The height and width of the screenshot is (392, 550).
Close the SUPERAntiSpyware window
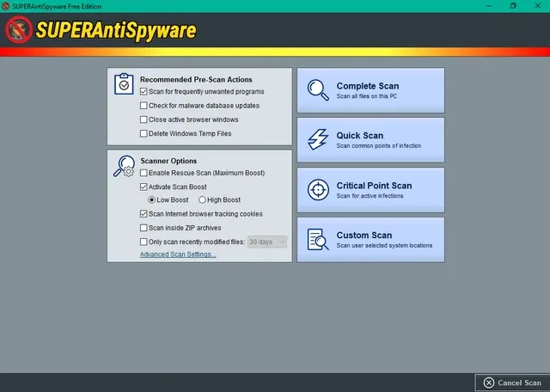pyautogui.click(x=538, y=6)
